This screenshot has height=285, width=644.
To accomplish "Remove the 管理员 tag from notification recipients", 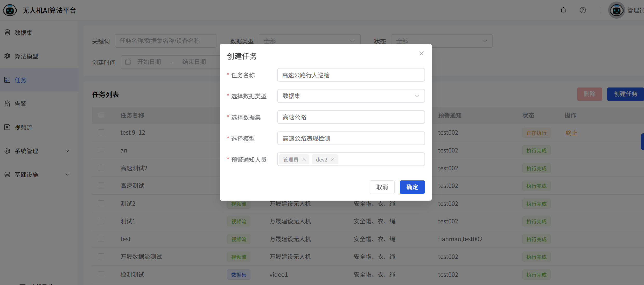I will pyautogui.click(x=304, y=159).
